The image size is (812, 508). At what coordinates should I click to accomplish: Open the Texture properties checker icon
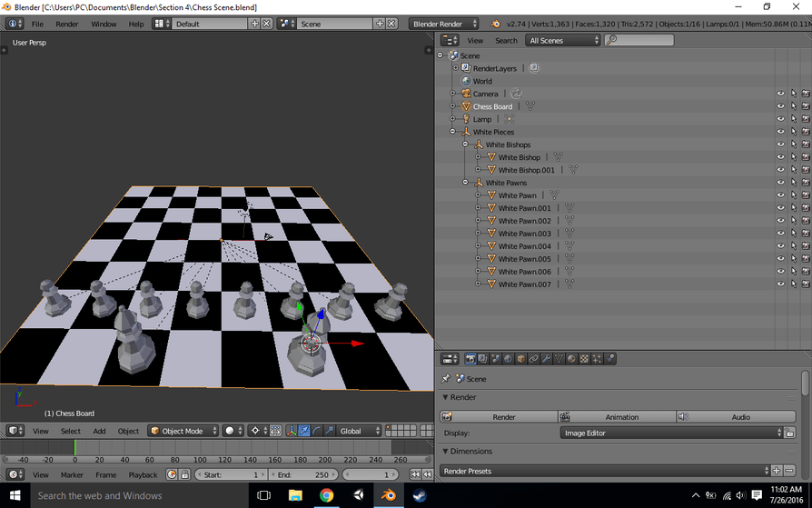584,359
